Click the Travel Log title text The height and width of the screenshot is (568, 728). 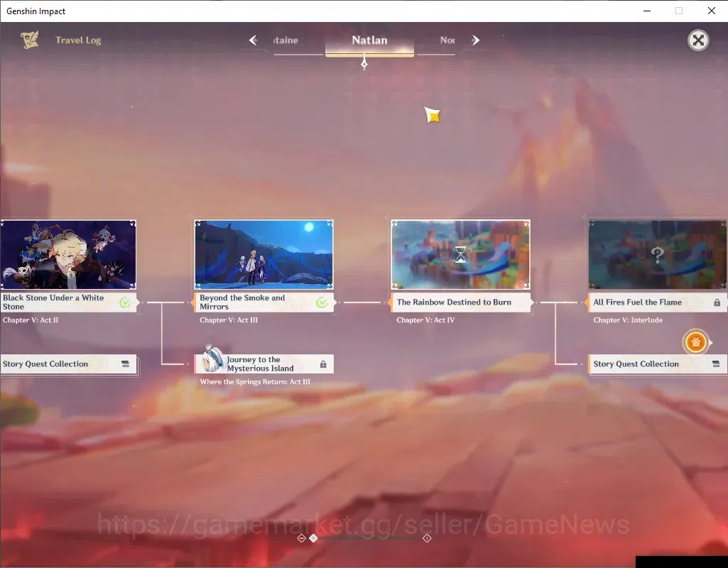click(78, 40)
